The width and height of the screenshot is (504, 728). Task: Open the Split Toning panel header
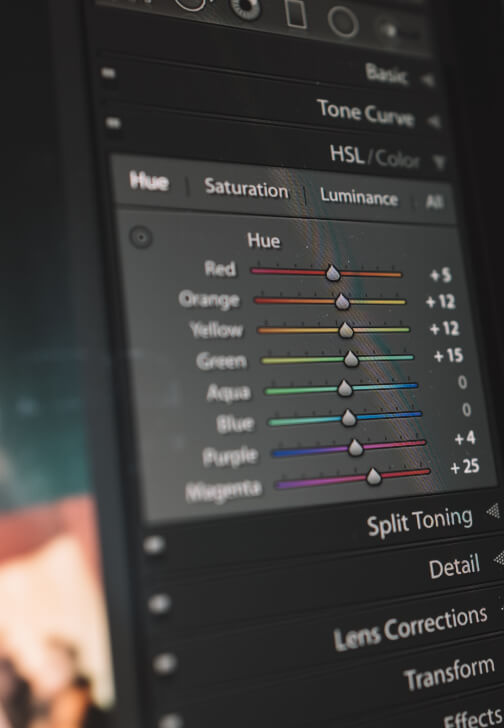pyautogui.click(x=420, y=522)
